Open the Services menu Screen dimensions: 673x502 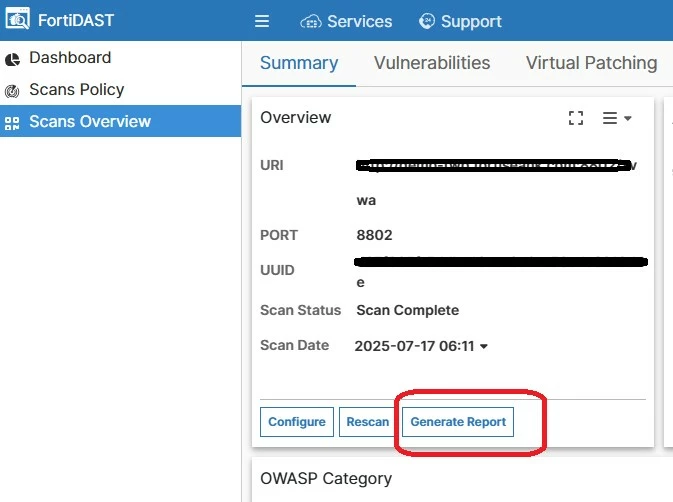tap(346, 21)
